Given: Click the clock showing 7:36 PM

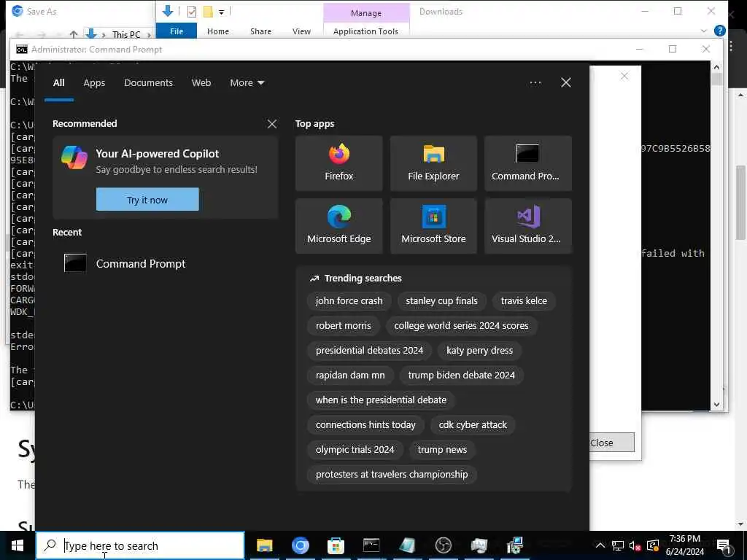Looking at the screenshot, I should tap(684, 545).
